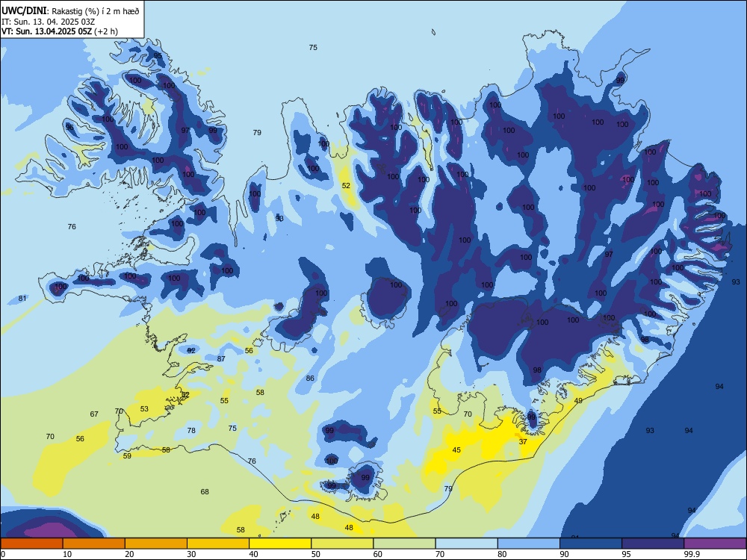Click the humidity value '59' on the map
Image resolution: width=747 pixels, height=560 pixels.
pos(127,455)
